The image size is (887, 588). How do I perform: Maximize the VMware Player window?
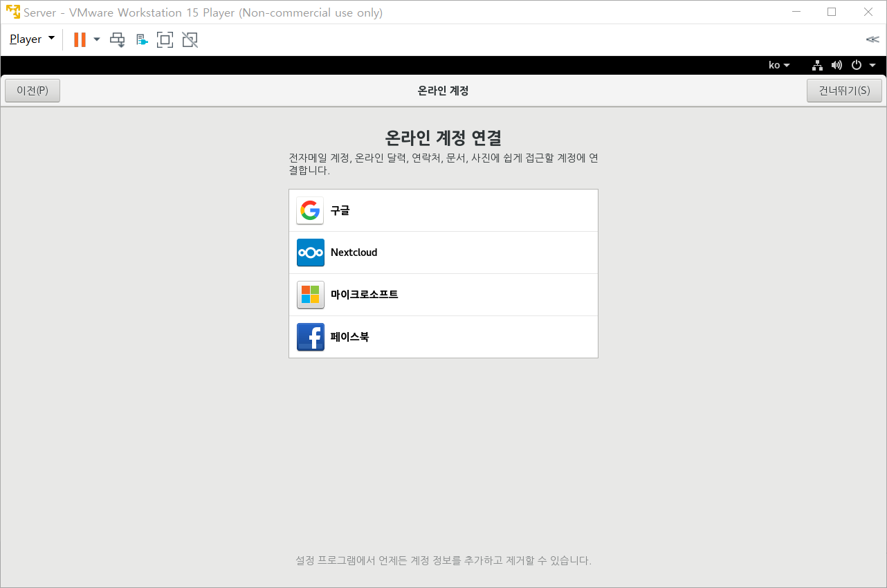click(x=832, y=12)
